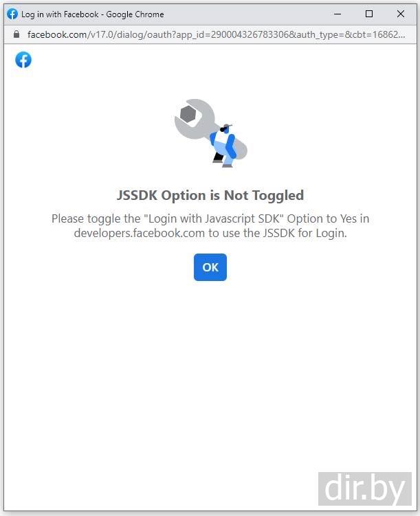
Task: Click the "Please toggle the" message line
Action: click(x=210, y=218)
